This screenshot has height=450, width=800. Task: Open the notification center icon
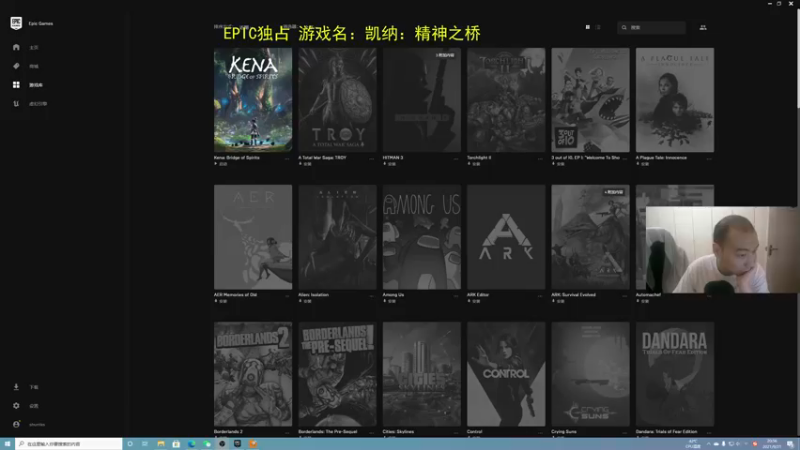790,444
